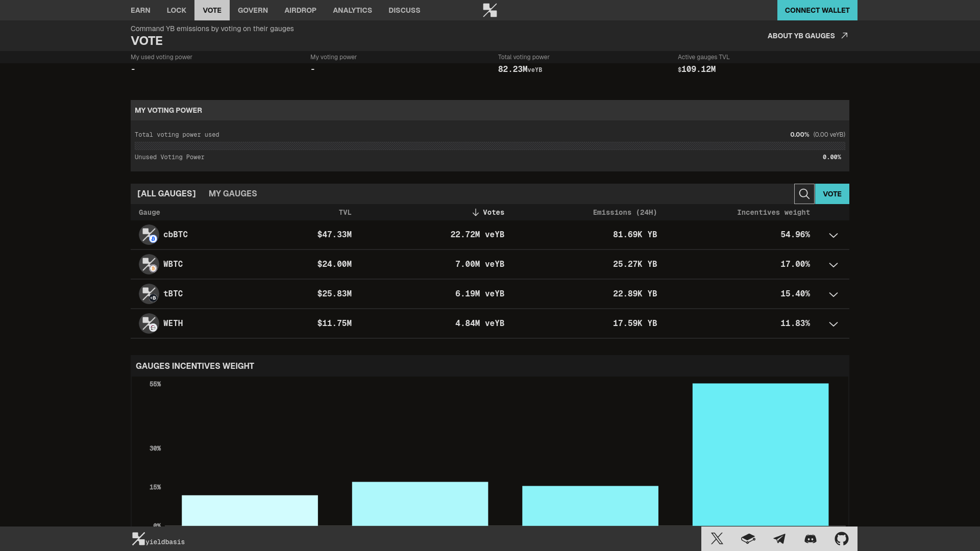Sort gauges by the TVL column
The image size is (980, 551).
coord(345,212)
